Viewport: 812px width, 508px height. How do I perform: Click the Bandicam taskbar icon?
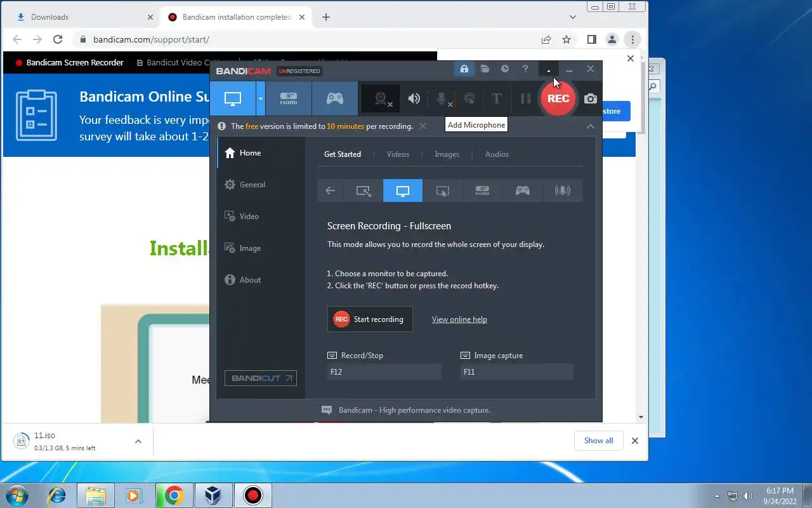click(252, 495)
